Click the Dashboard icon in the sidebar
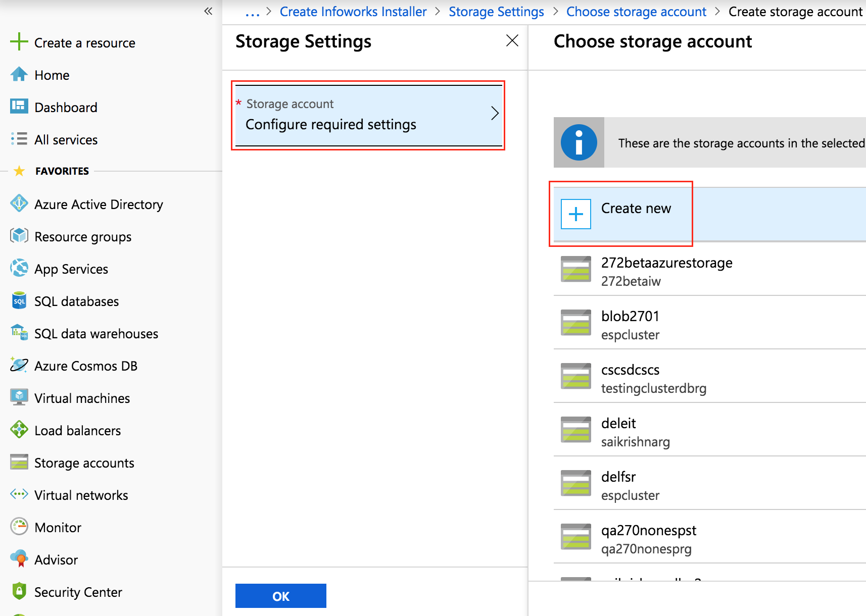 [x=19, y=107]
